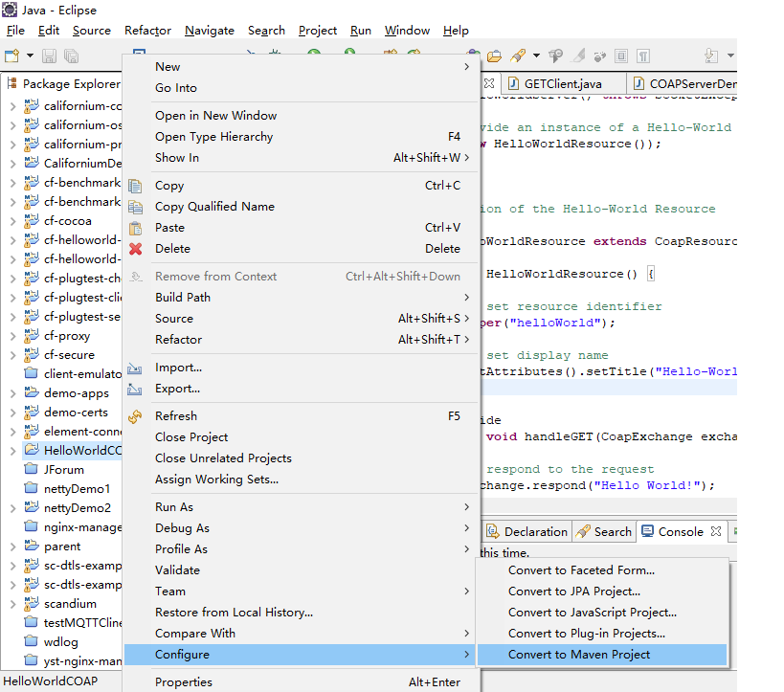784x692 pixels.
Task: Expand the scandium project node
Action: (x=13, y=604)
